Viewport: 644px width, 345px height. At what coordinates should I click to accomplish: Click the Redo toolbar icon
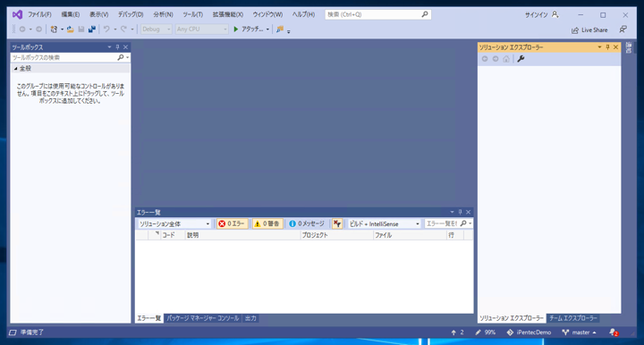point(123,29)
